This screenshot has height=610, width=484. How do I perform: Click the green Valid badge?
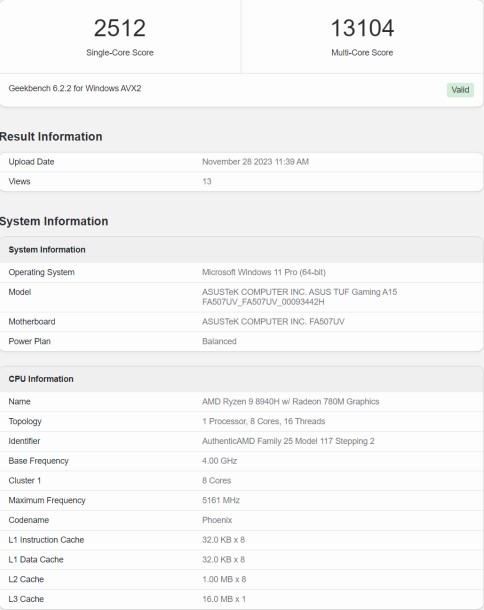click(460, 90)
